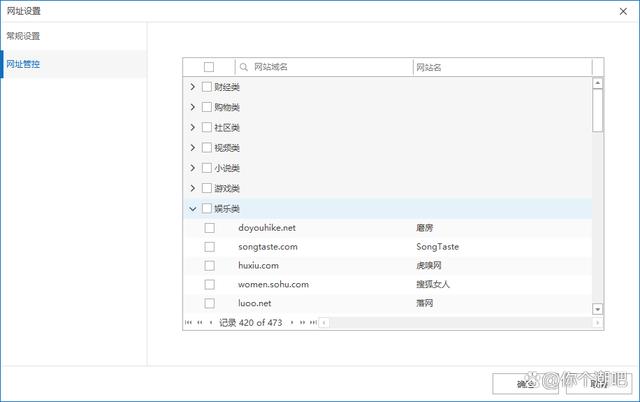Expand the 小说类 category

(193, 168)
